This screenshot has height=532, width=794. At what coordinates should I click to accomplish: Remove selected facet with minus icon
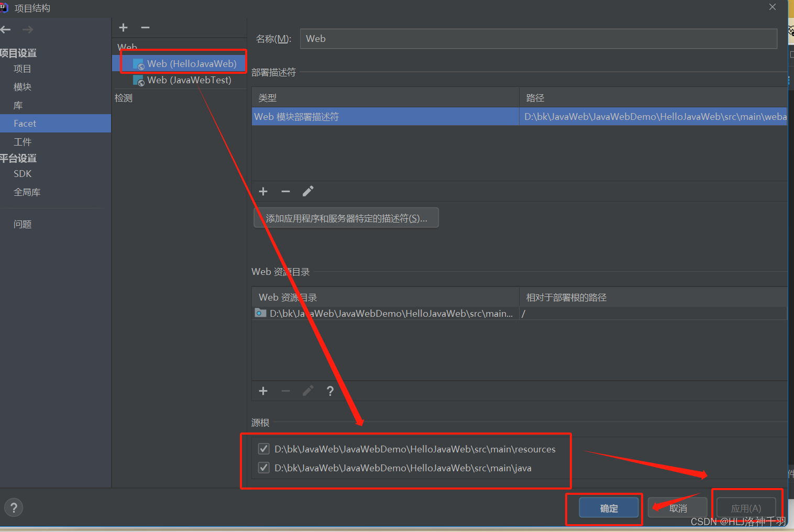146,27
